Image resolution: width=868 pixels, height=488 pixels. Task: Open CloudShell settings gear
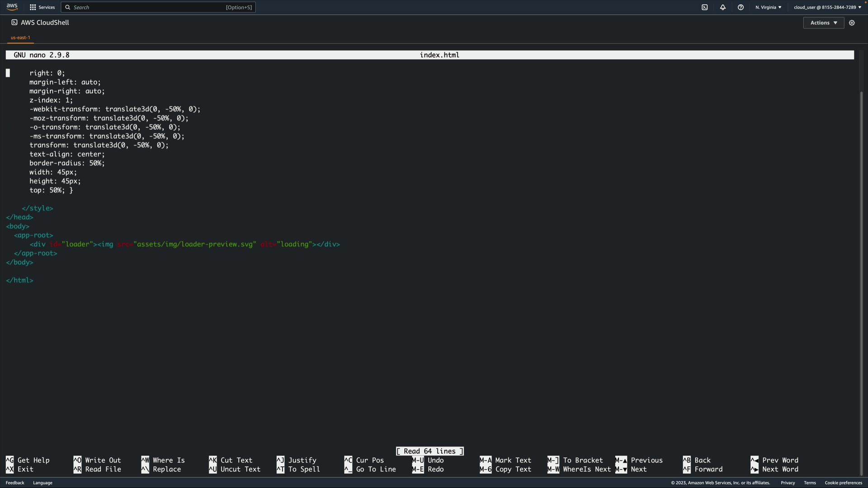(x=852, y=23)
